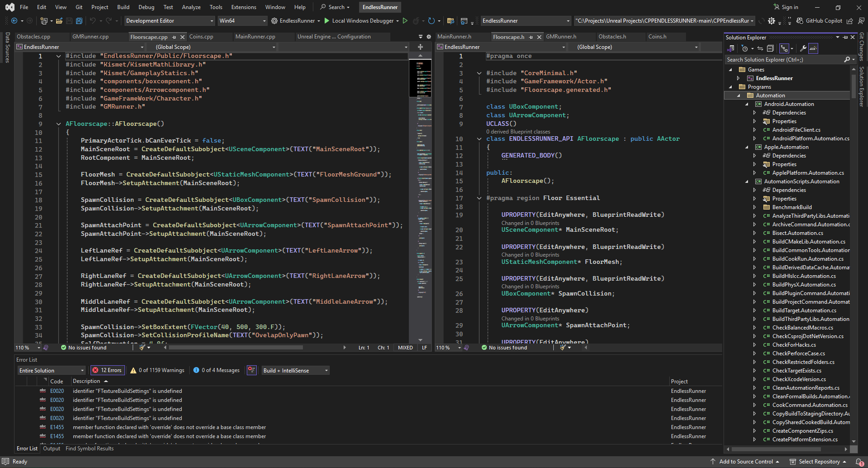Image resolution: width=868 pixels, height=468 pixels.
Task: Toggle Show All Files in Solution Explorer
Action: click(784, 48)
